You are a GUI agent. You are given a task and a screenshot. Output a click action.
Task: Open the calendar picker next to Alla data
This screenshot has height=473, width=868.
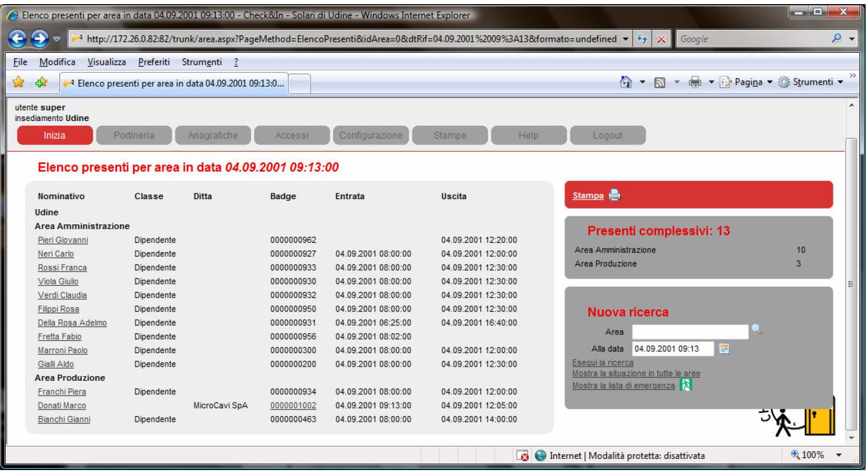pyautogui.click(x=725, y=349)
